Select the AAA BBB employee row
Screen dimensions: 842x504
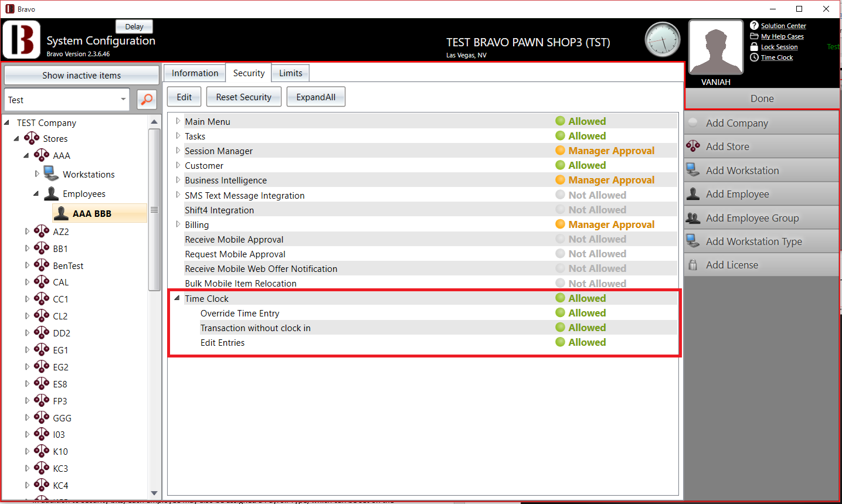pyautogui.click(x=100, y=213)
